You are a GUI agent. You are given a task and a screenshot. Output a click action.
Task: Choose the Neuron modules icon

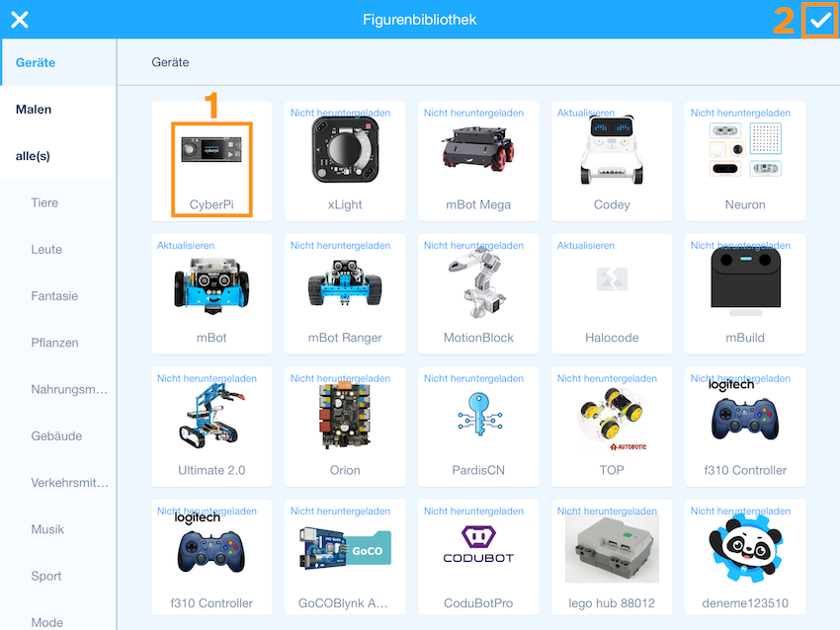[745, 150]
